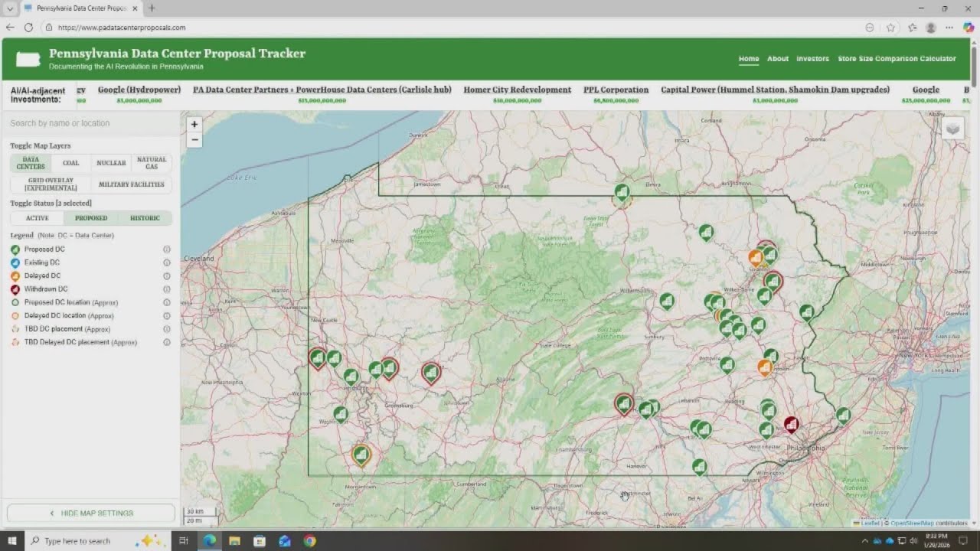Zoom out with the map minus button

tap(194, 139)
